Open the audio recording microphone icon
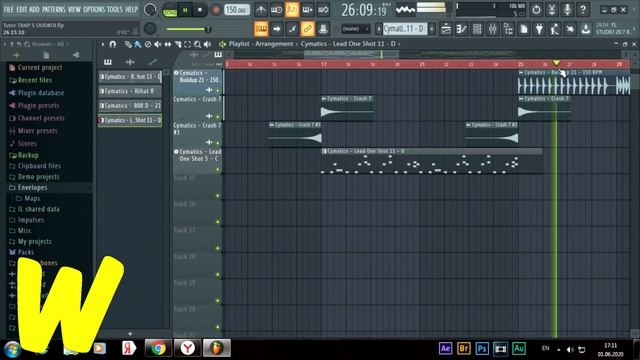640x360 pixels. point(567,9)
